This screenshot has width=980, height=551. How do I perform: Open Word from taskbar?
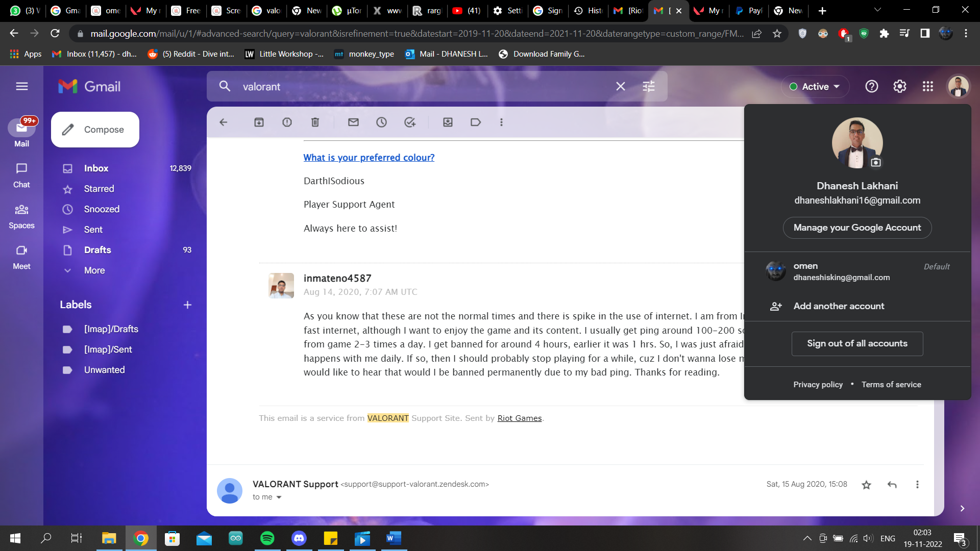pyautogui.click(x=394, y=538)
